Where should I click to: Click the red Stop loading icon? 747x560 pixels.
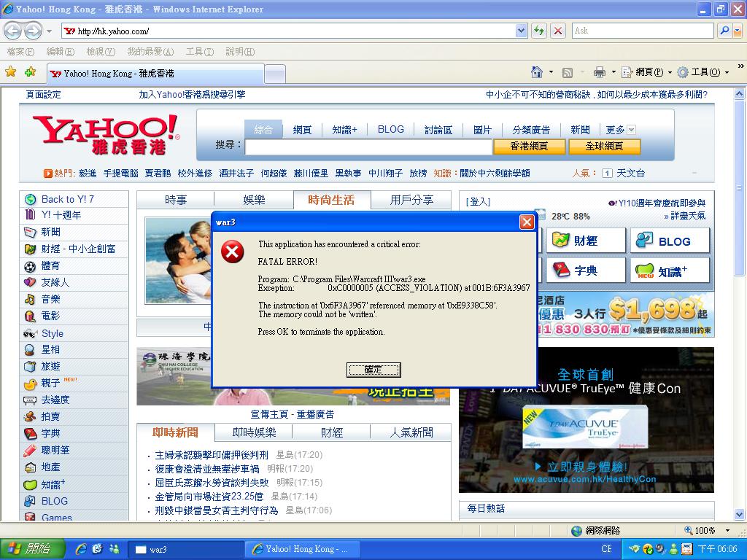(x=557, y=31)
